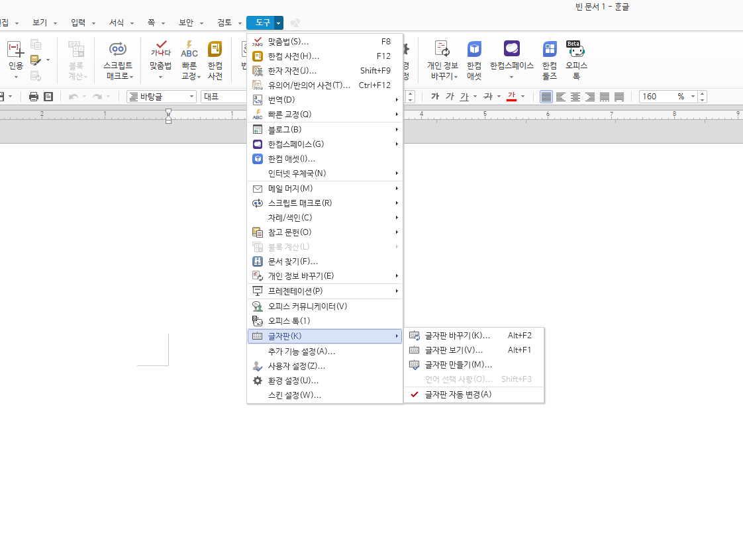Screen dimensions: 743x560
Task: Expand the 메일 머지(M) submenu
Action: point(324,189)
